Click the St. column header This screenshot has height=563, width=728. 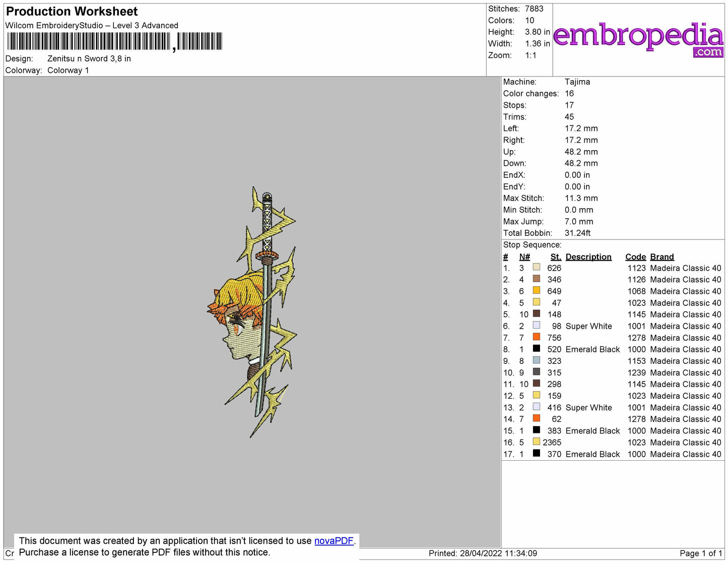556,257
